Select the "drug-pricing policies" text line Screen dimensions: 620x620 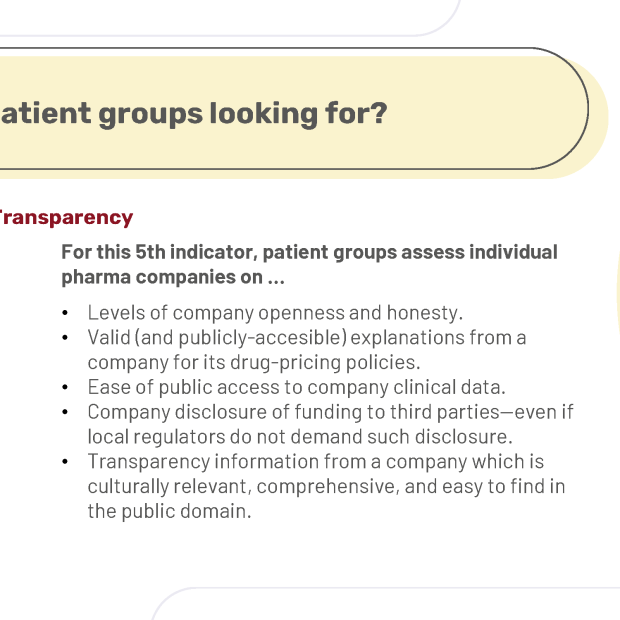[254, 363]
